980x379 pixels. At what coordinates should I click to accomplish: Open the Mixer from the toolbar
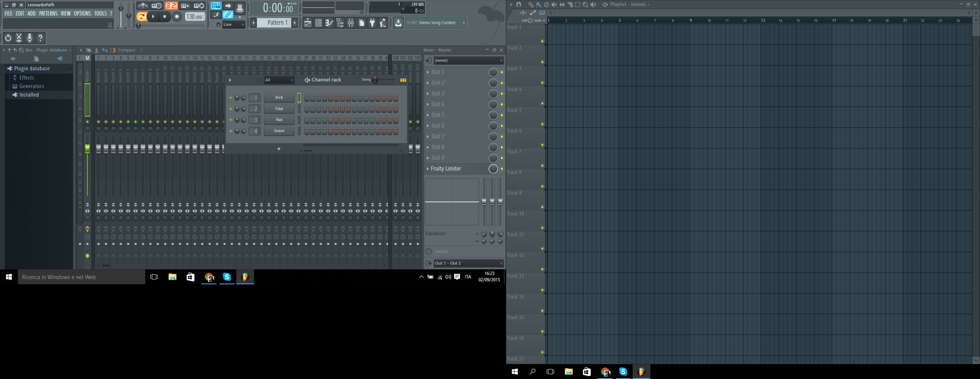[x=351, y=23]
